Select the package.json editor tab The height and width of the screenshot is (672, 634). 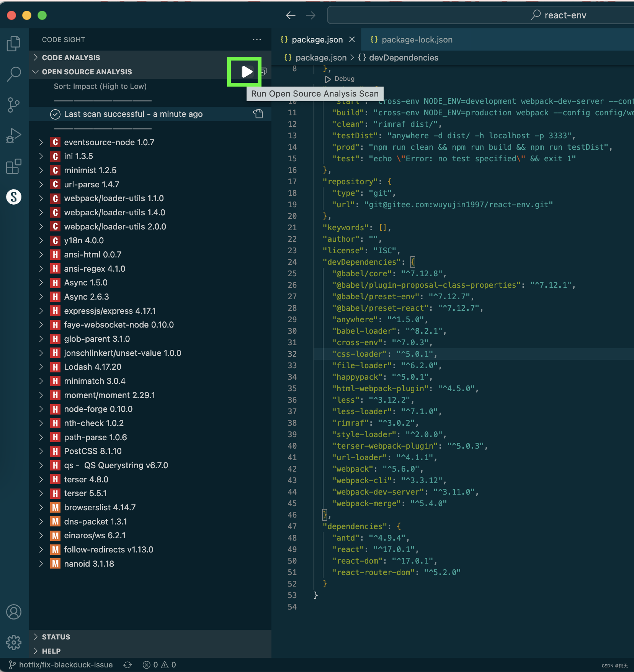[x=316, y=39]
